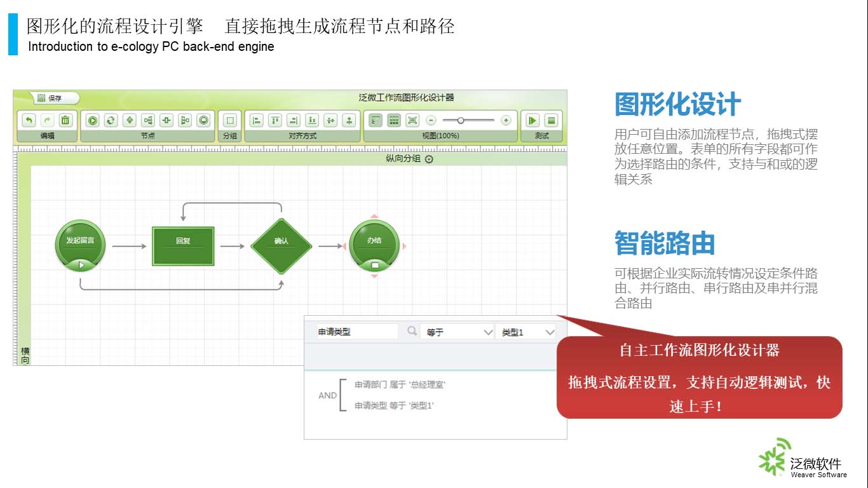Select the merge node icon

coord(166,120)
